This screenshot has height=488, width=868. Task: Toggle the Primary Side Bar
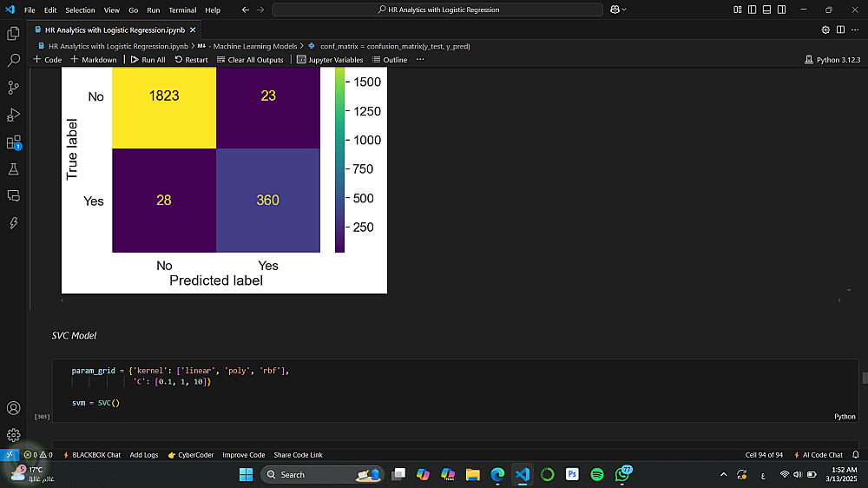coord(752,10)
